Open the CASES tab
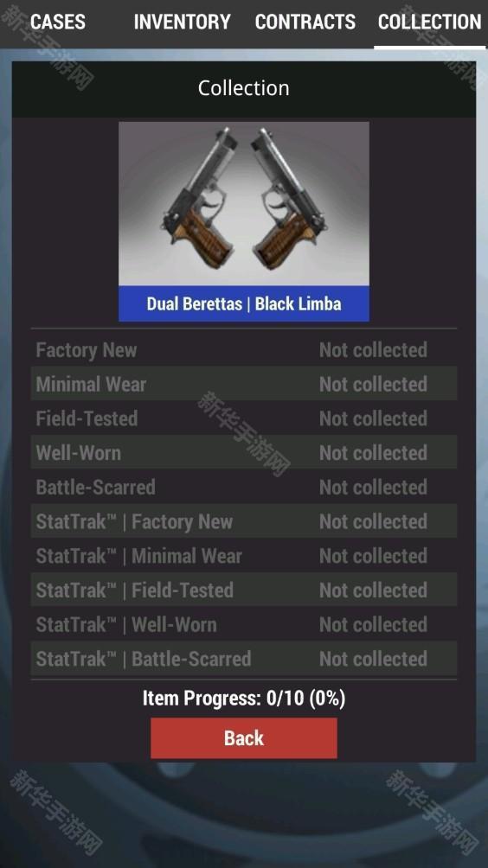 tap(58, 22)
